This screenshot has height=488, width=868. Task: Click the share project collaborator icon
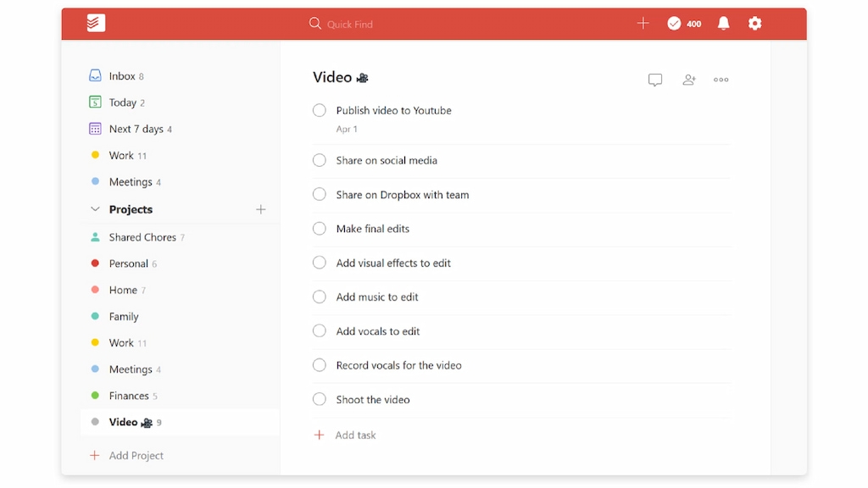[x=688, y=79]
